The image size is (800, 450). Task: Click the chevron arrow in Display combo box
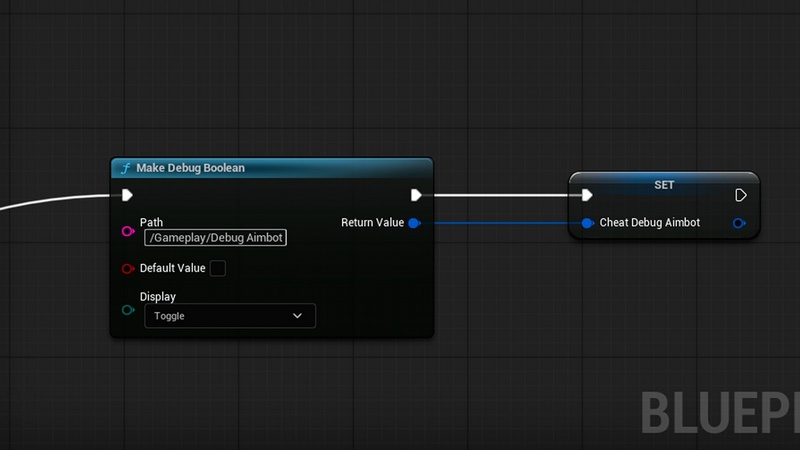click(x=297, y=316)
